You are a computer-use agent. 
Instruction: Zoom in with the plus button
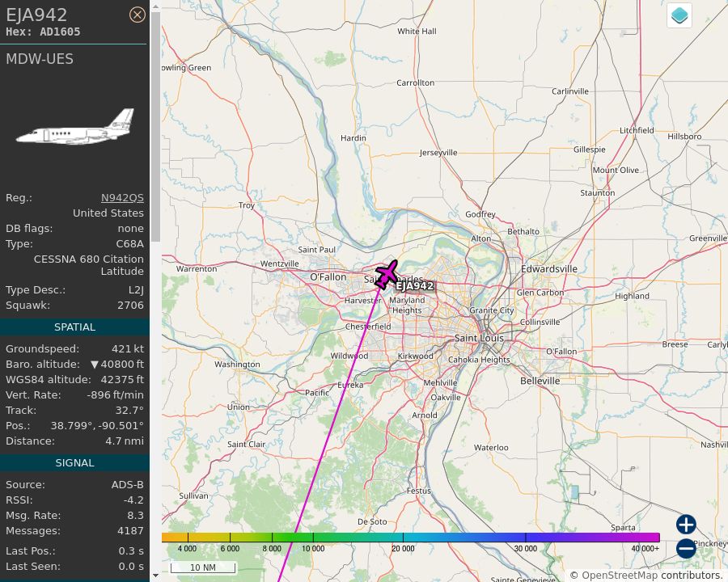[686, 525]
